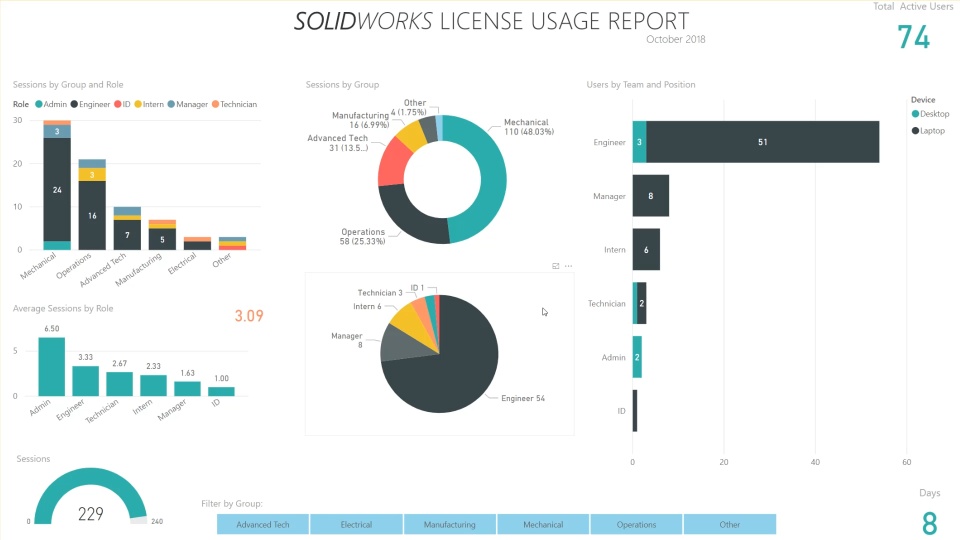Click the Total Active Users value 74
Image resolution: width=960 pixels, height=540 pixels.
pyautogui.click(x=913, y=37)
